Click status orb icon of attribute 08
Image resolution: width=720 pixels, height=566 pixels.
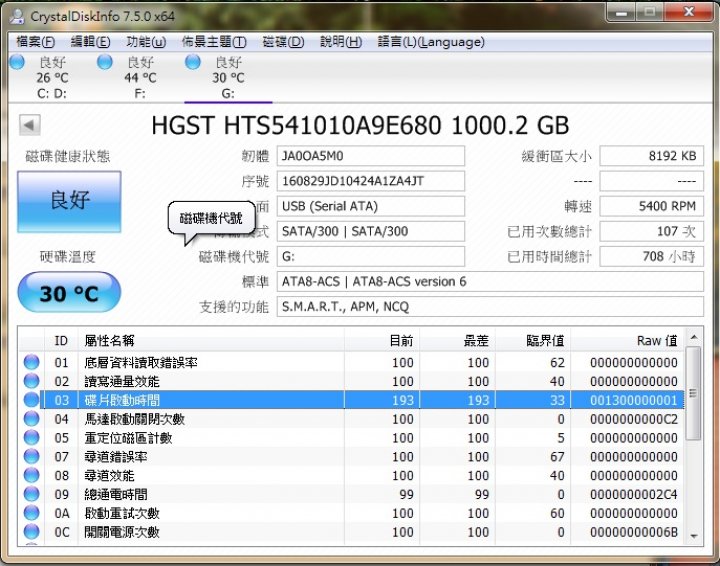click(x=31, y=475)
